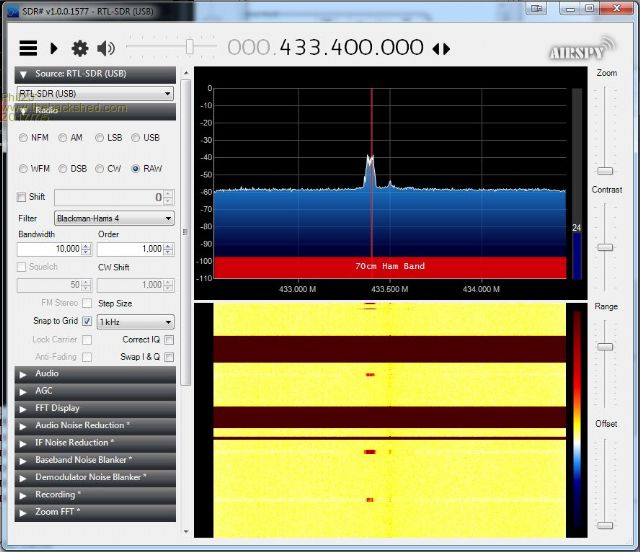
Task: Click the Squelch value 50 field
Action: tap(49, 285)
